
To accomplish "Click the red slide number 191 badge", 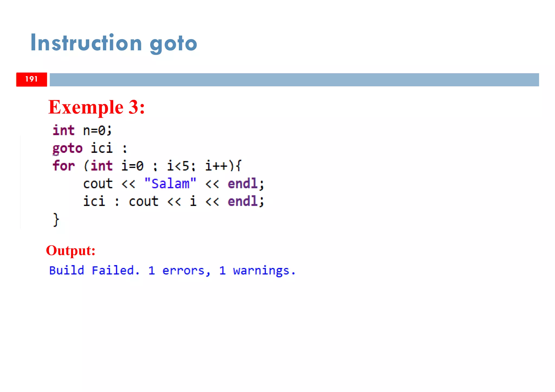I will [32, 79].
